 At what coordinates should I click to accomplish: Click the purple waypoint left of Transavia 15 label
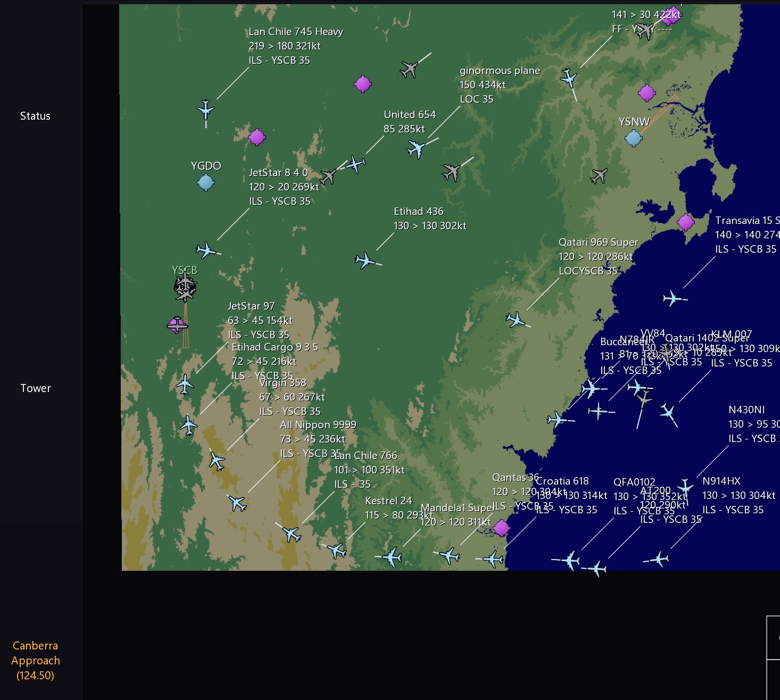(686, 222)
